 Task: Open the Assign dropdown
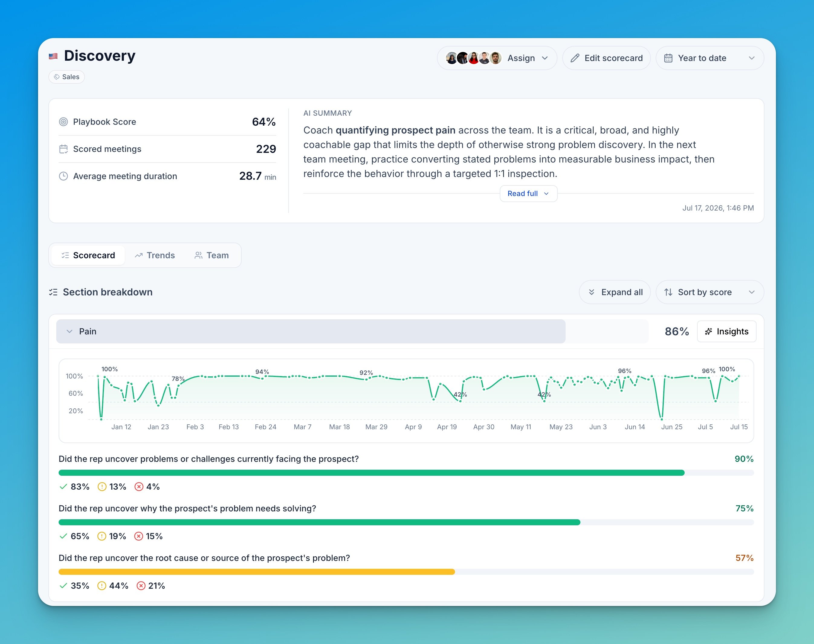pyautogui.click(x=497, y=58)
